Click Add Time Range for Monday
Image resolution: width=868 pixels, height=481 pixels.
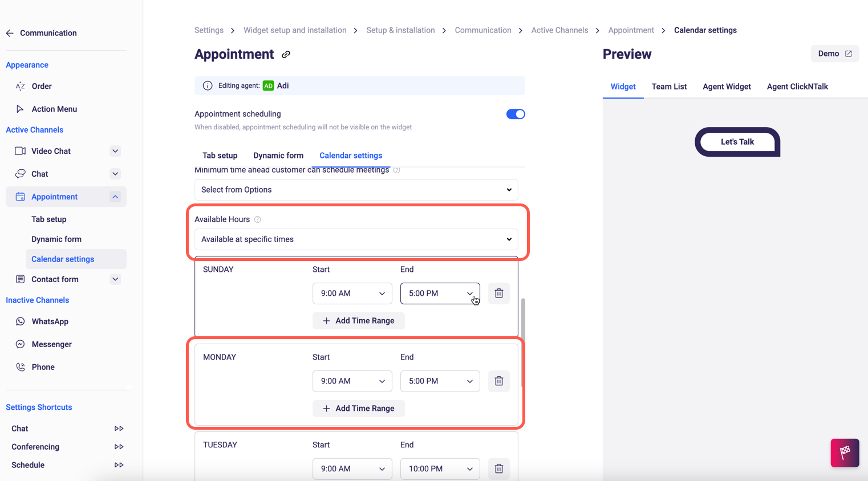[359, 409]
